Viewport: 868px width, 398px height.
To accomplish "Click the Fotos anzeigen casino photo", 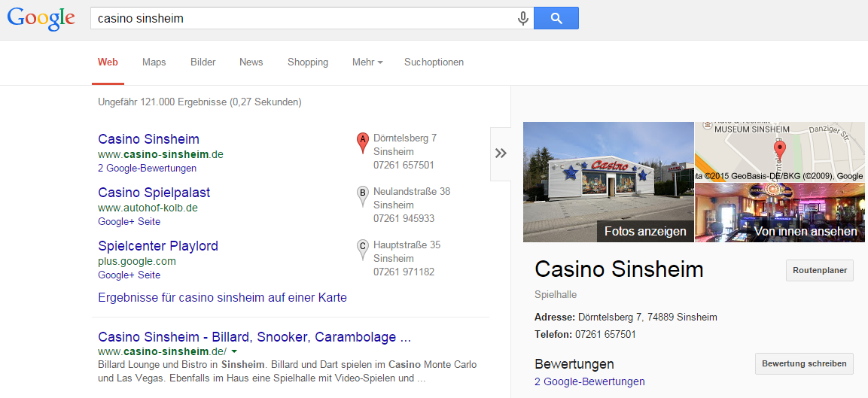I will point(608,182).
